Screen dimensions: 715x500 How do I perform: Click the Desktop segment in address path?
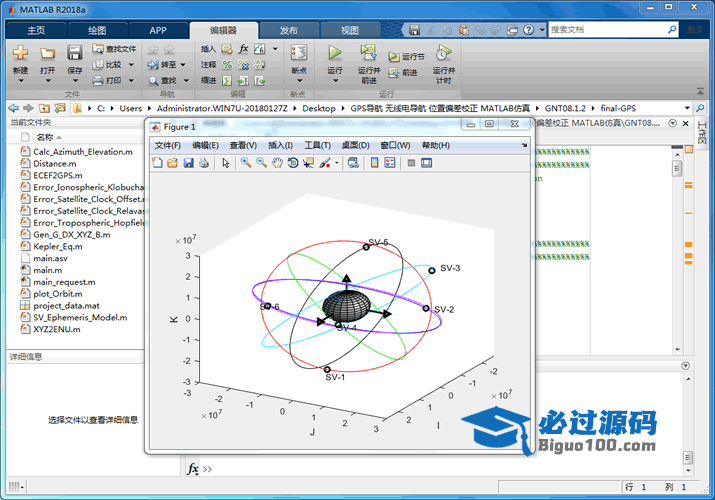pyautogui.click(x=319, y=108)
